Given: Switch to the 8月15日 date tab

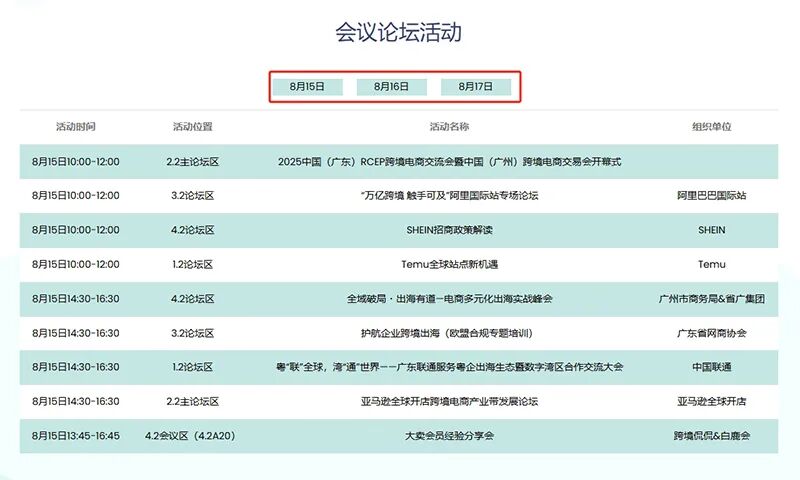Looking at the screenshot, I should (x=307, y=87).
